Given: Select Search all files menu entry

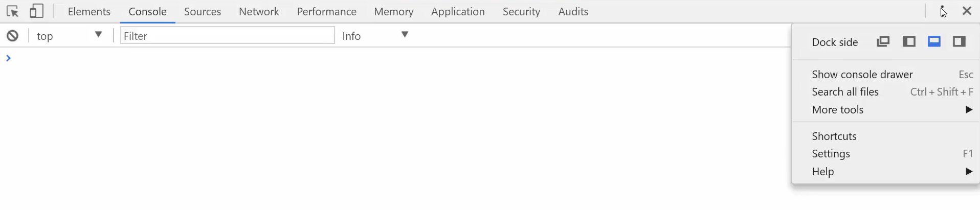Looking at the screenshot, I should click(886, 92).
